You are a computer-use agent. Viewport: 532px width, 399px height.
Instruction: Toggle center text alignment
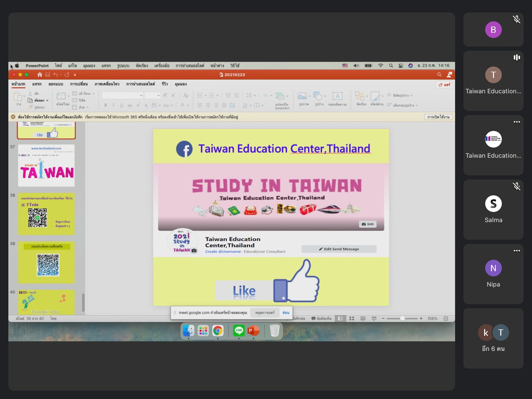coord(208,105)
